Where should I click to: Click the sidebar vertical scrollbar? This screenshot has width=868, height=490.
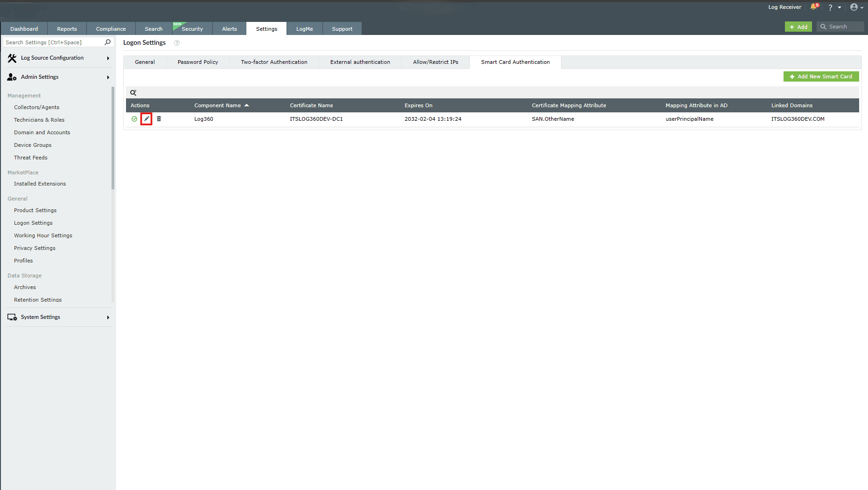[x=112, y=138]
